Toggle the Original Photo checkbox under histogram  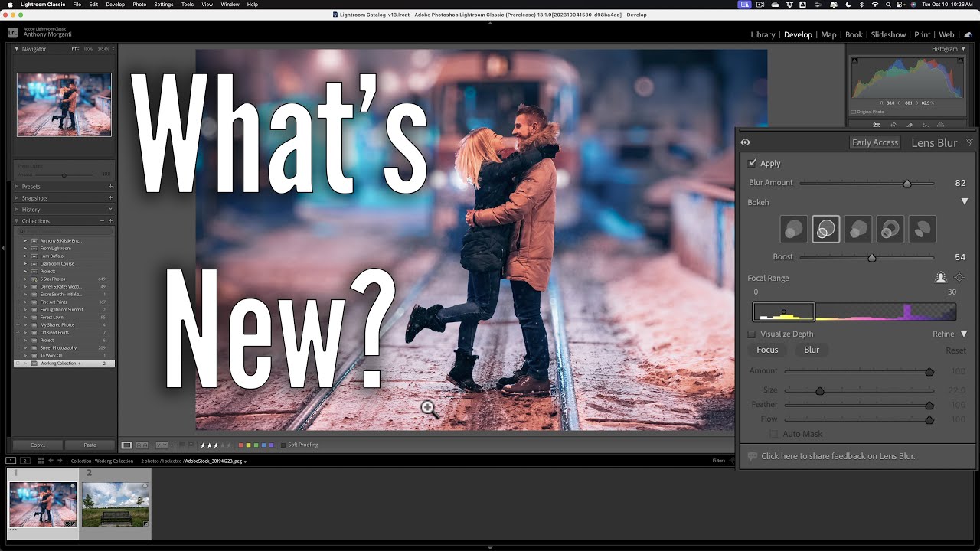(x=853, y=112)
